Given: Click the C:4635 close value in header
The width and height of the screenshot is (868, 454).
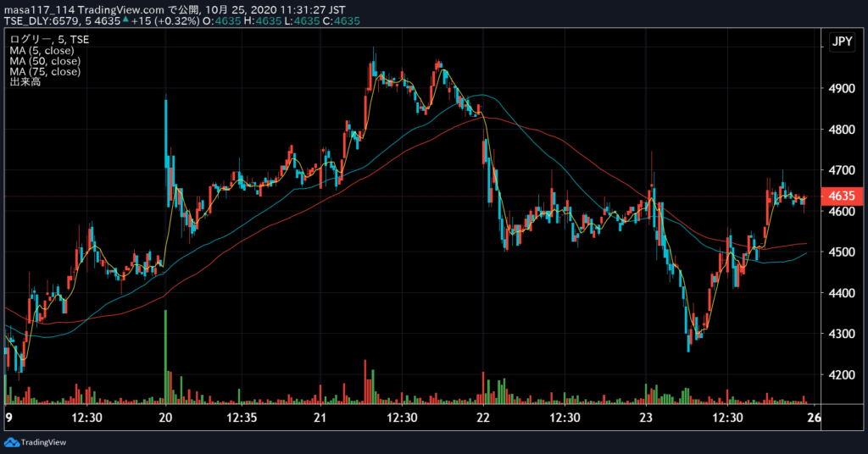Looking at the screenshot, I should point(341,21).
